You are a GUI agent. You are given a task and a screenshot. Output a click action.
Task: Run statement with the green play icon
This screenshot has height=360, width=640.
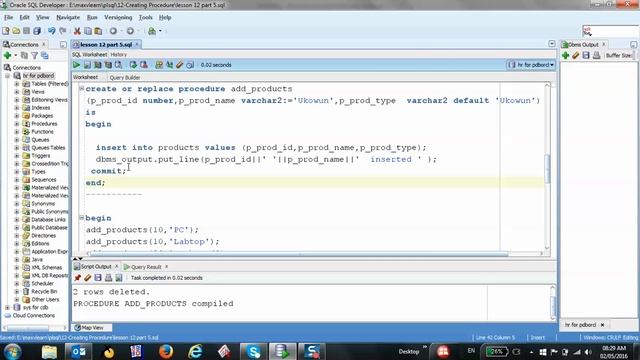pyautogui.click(x=76, y=65)
